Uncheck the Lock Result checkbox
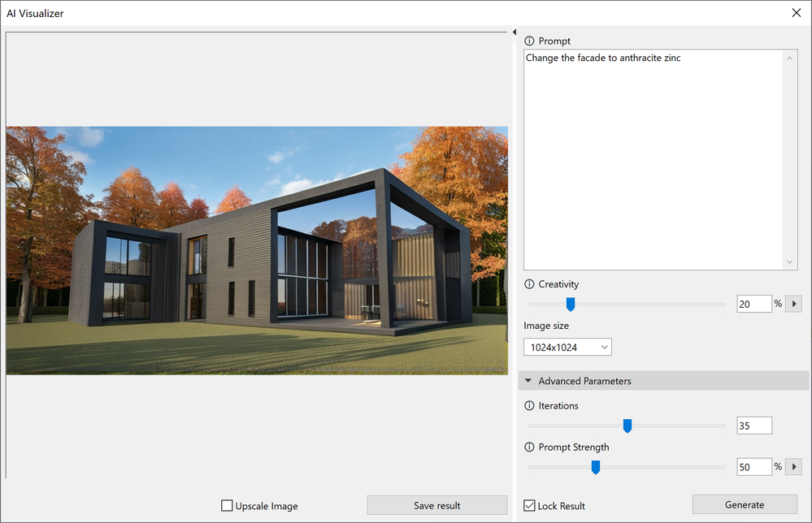Image resolution: width=812 pixels, height=523 pixels. coord(529,505)
